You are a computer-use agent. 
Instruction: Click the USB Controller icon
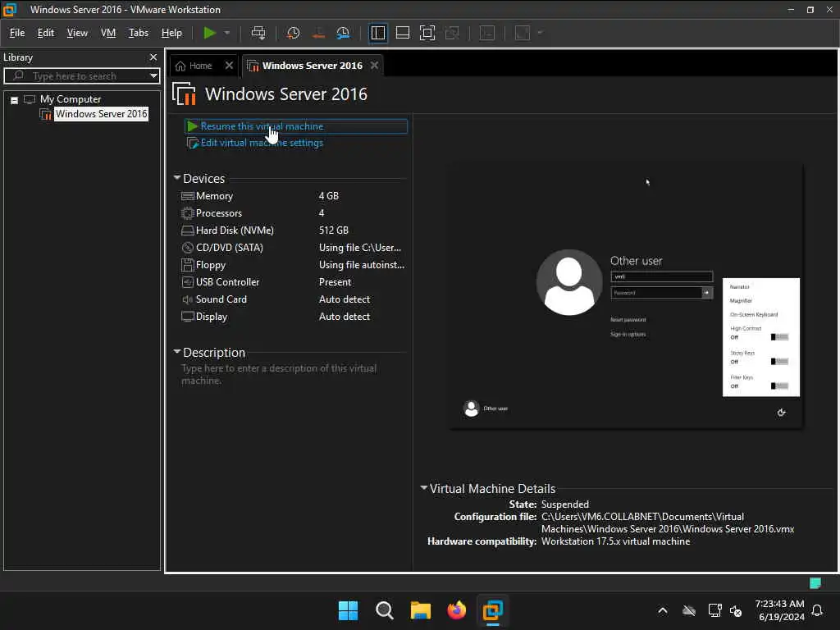tap(188, 282)
